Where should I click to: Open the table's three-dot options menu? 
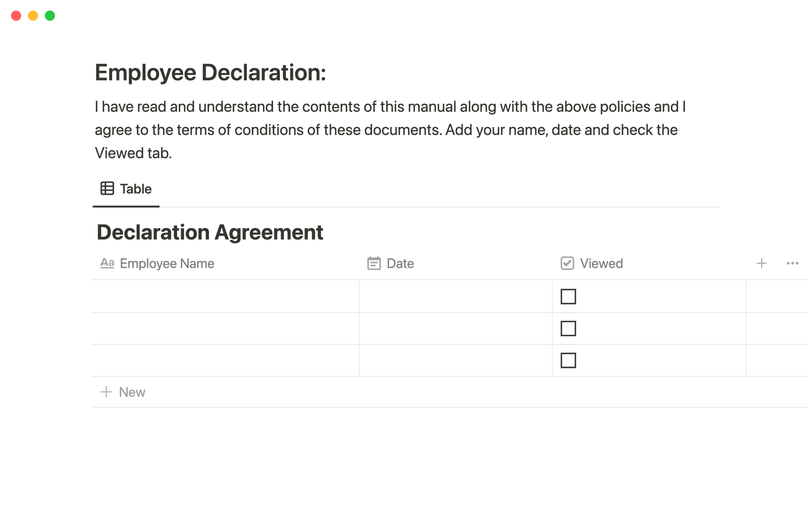(x=792, y=263)
